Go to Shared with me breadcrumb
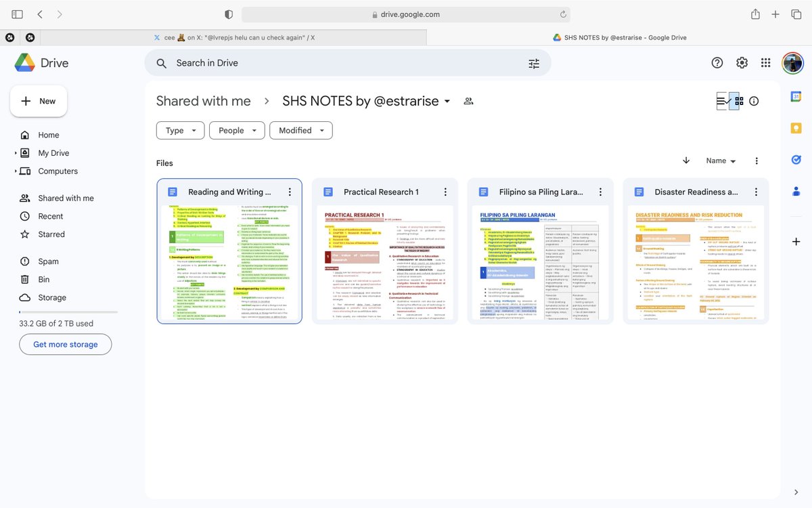 click(203, 101)
